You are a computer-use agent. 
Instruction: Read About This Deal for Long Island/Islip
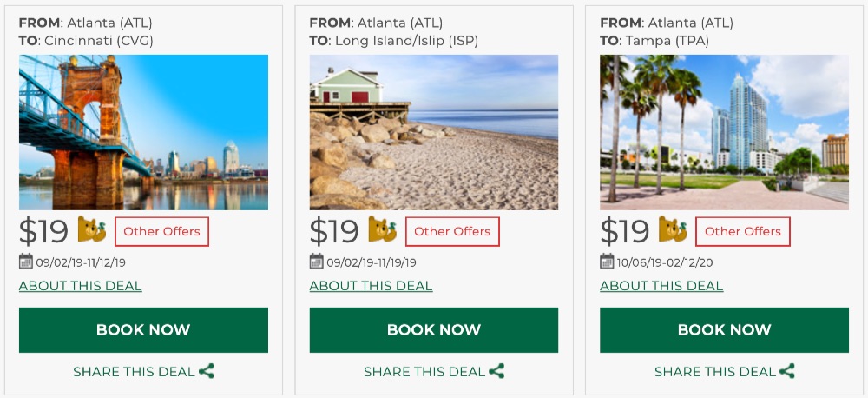click(x=371, y=286)
